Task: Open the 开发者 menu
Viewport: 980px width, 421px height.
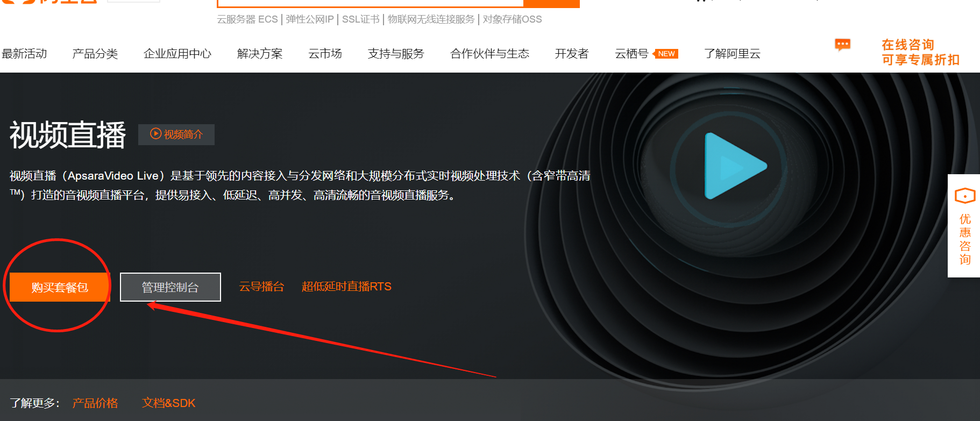Action: point(572,54)
